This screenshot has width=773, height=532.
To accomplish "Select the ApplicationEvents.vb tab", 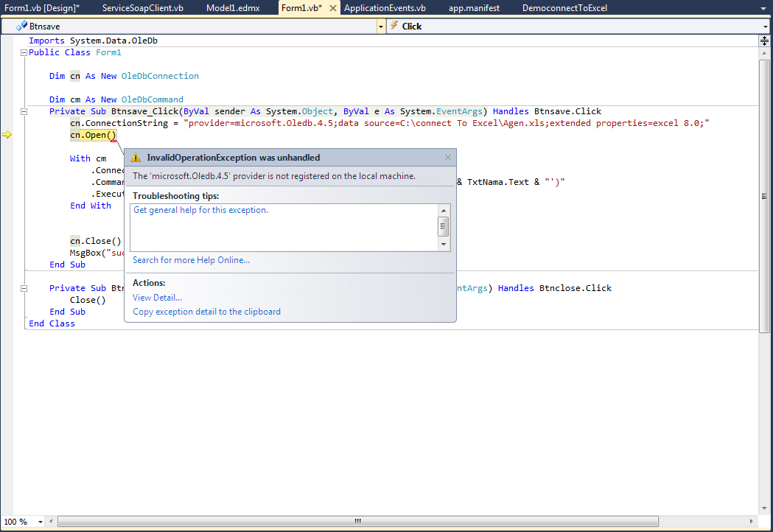I will click(385, 8).
